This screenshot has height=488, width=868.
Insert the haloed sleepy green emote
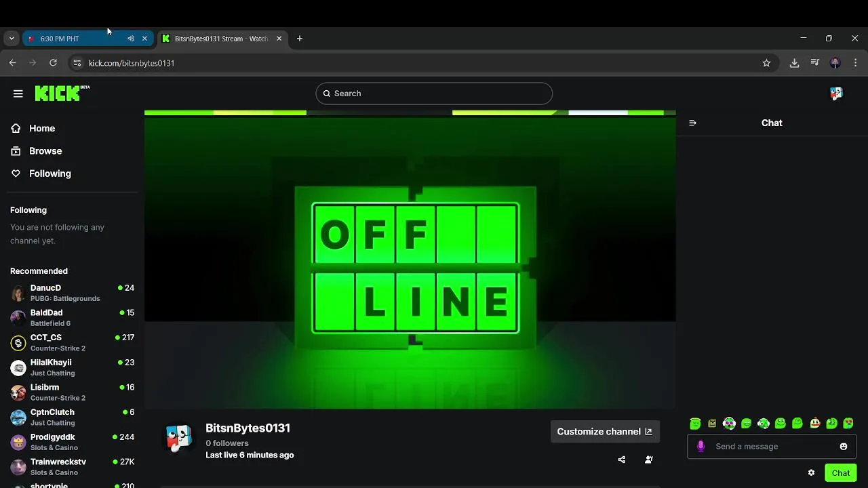pos(695,424)
